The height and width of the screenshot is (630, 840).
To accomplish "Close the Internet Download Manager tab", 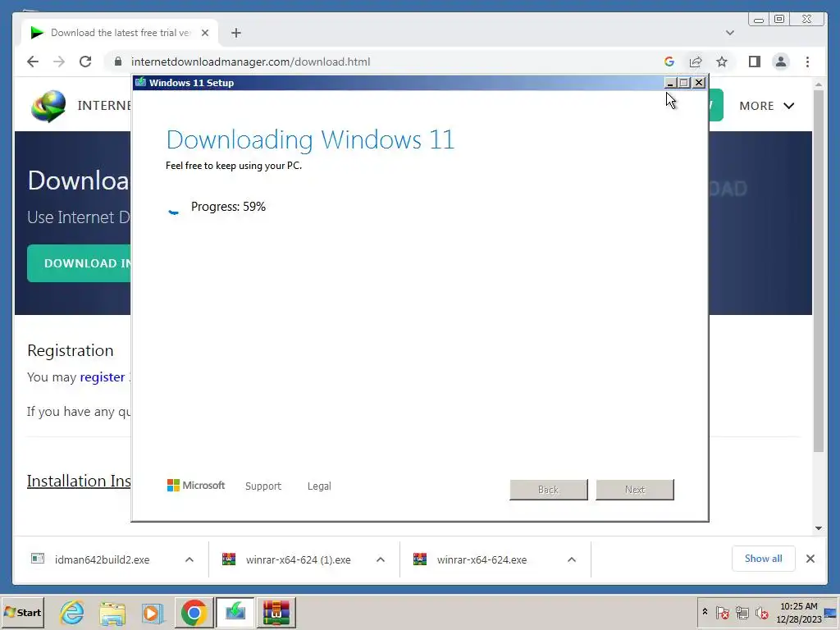I will click(x=204, y=33).
